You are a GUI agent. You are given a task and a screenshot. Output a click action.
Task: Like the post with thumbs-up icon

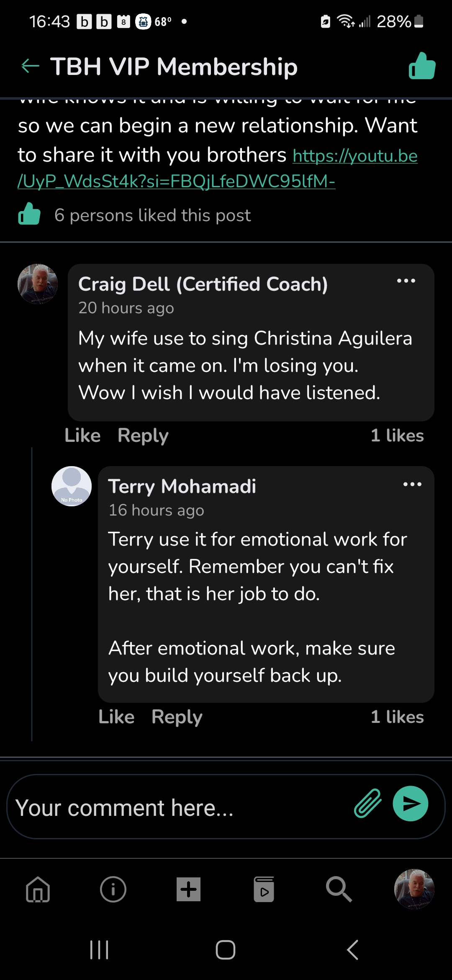29,214
